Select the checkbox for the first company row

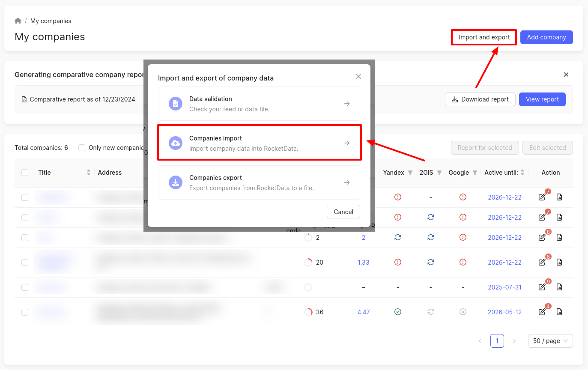coord(25,197)
